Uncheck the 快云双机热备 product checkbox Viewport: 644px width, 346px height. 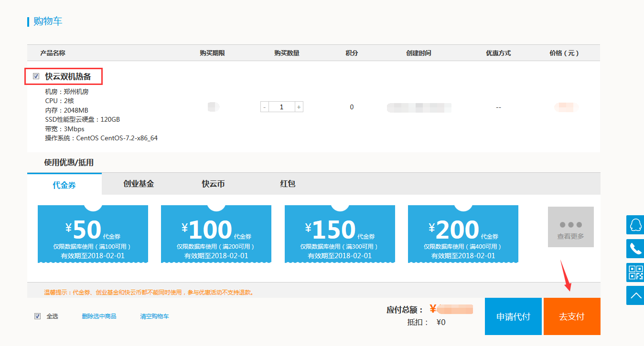(x=36, y=76)
